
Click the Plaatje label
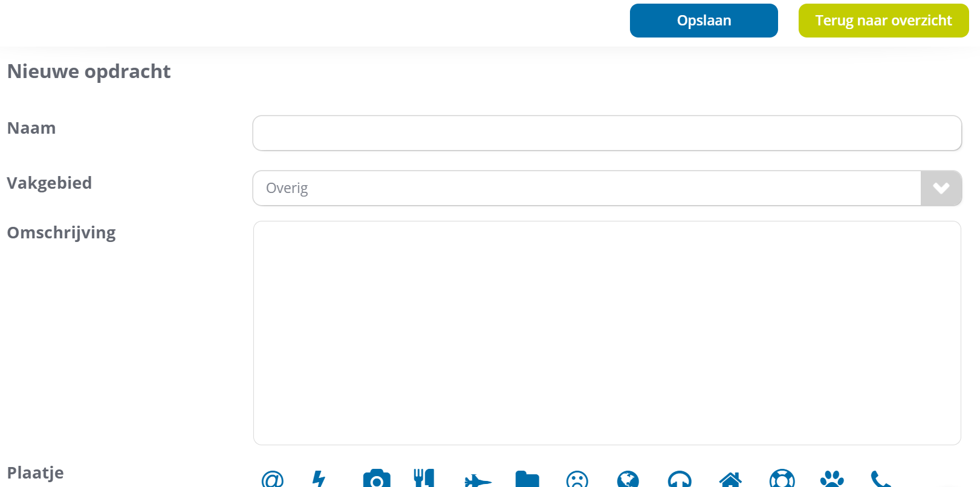tap(35, 473)
